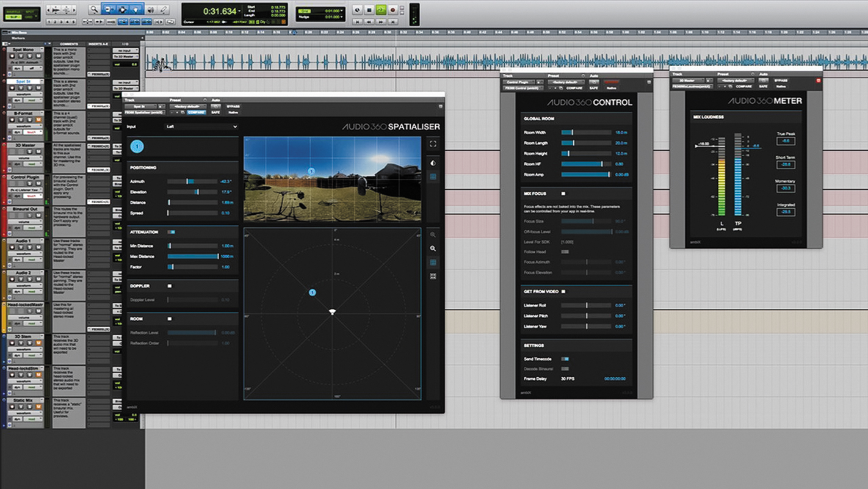This screenshot has height=489, width=868.
Task: Select the Binaural Out track name
Action: tap(24, 209)
